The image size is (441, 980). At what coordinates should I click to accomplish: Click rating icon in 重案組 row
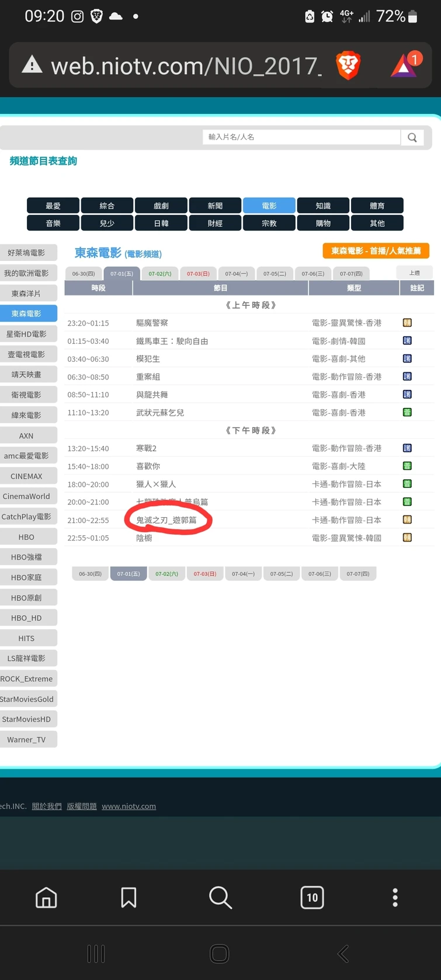(407, 376)
